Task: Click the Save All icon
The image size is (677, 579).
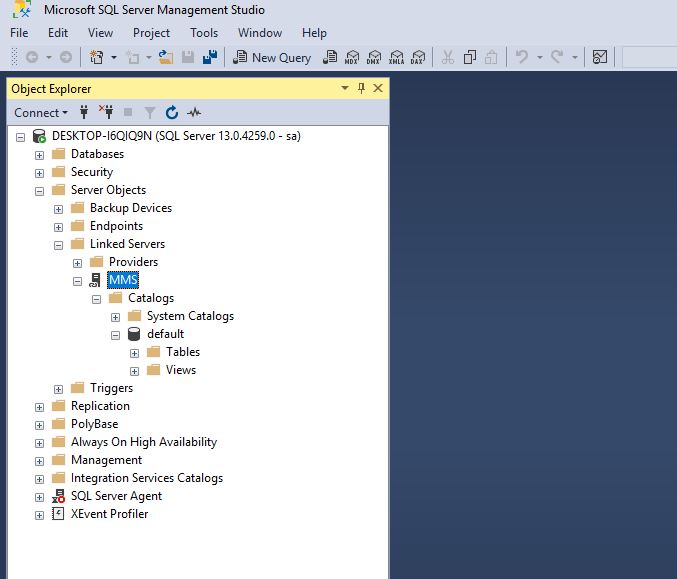Action: point(210,57)
